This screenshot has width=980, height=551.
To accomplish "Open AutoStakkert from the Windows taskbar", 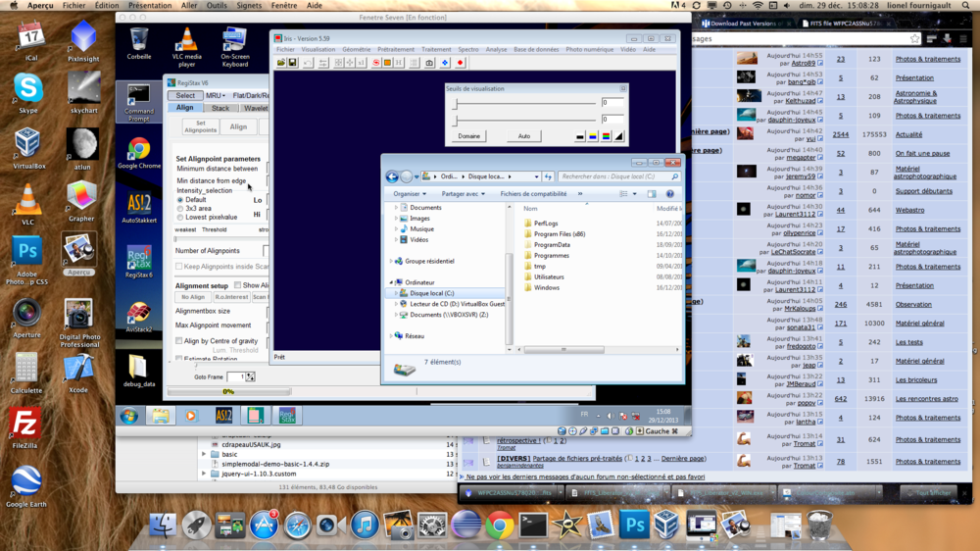I will (223, 416).
